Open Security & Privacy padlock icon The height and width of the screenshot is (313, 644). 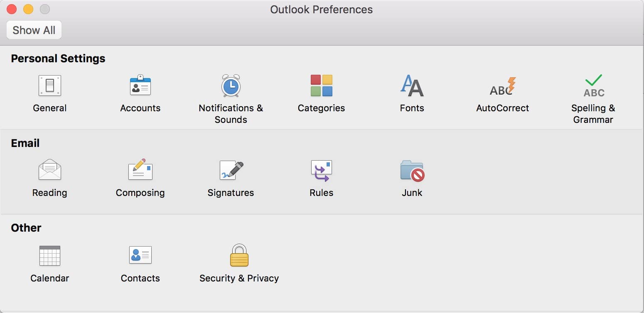tap(239, 255)
